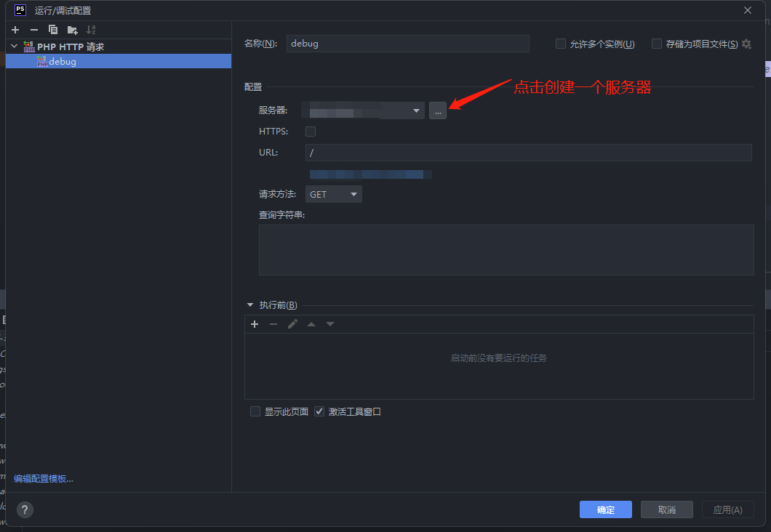The width and height of the screenshot is (771, 532).
Task: Click the ellipsis button to create a server
Action: click(x=438, y=110)
